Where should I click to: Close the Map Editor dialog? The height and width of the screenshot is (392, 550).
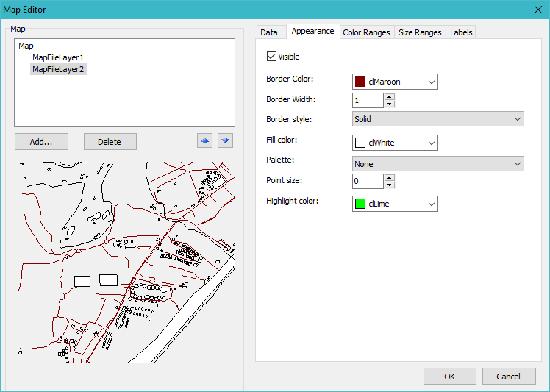537,10
